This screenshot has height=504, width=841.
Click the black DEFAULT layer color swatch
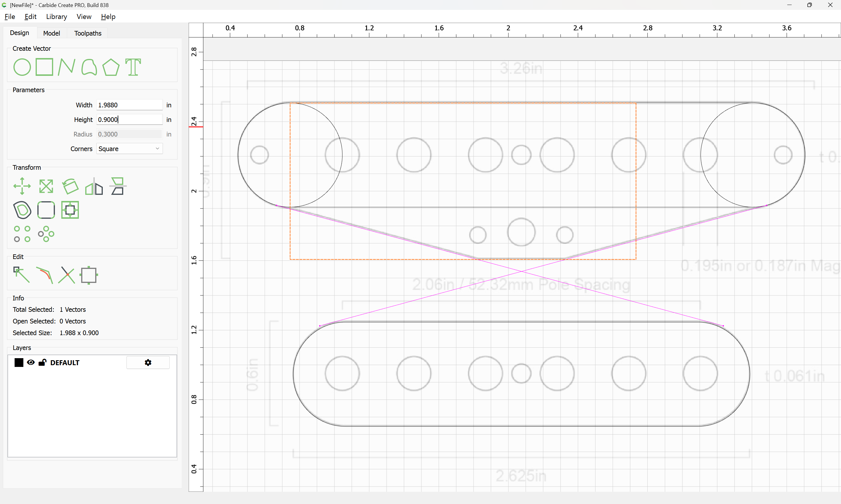click(x=19, y=362)
